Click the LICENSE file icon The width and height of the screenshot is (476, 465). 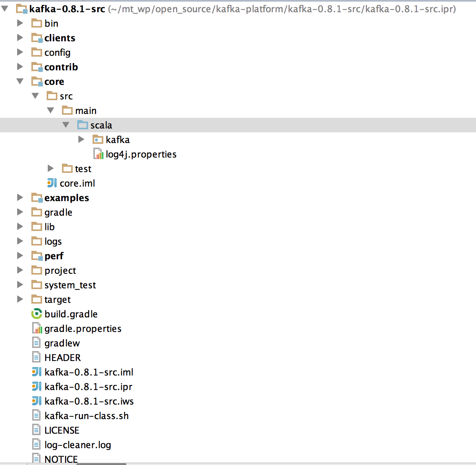pos(36,430)
